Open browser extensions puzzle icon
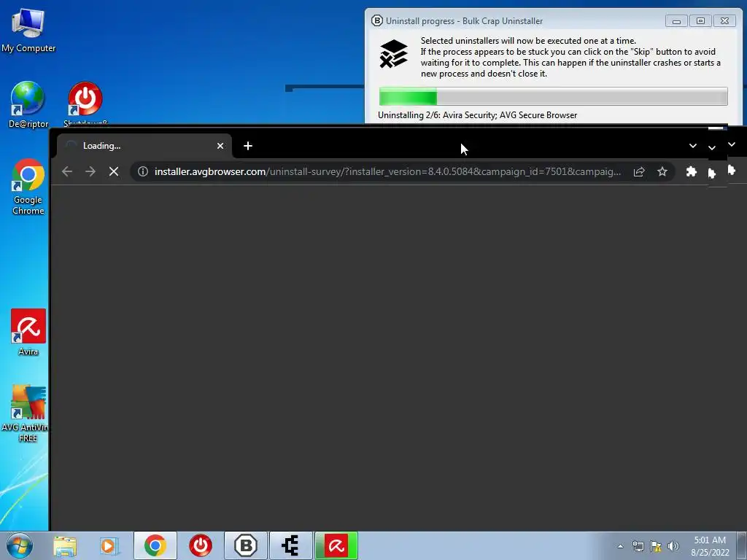The image size is (747, 560). [x=692, y=171]
